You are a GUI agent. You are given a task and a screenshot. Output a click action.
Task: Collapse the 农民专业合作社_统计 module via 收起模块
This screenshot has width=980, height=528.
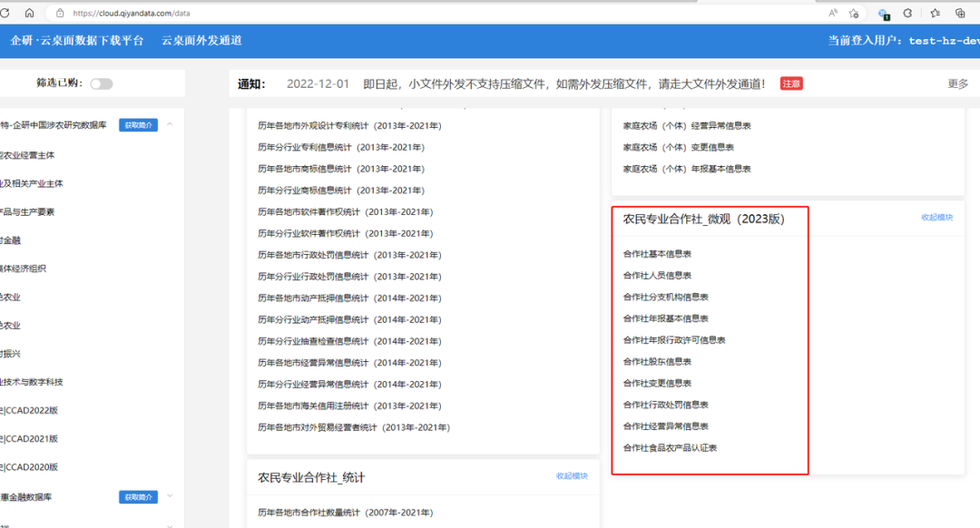coord(570,476)
